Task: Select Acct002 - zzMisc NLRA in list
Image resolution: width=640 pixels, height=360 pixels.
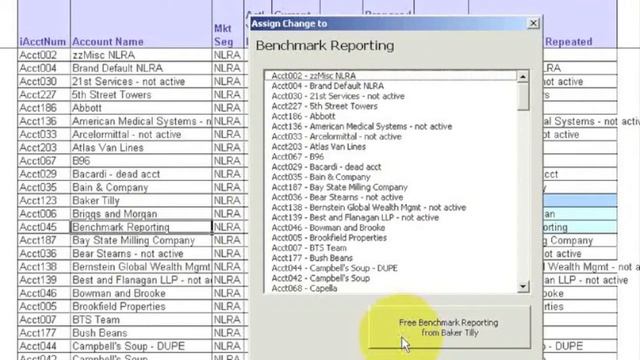Action: (x=391, y=76)
